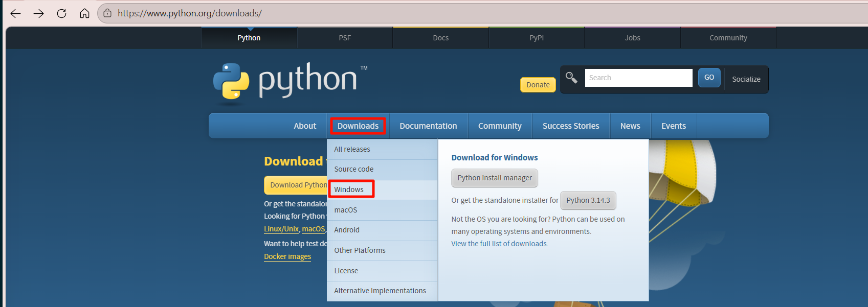Open the News navigation item
The height and width of the screenshot is (307, 868).
(630, 126)
